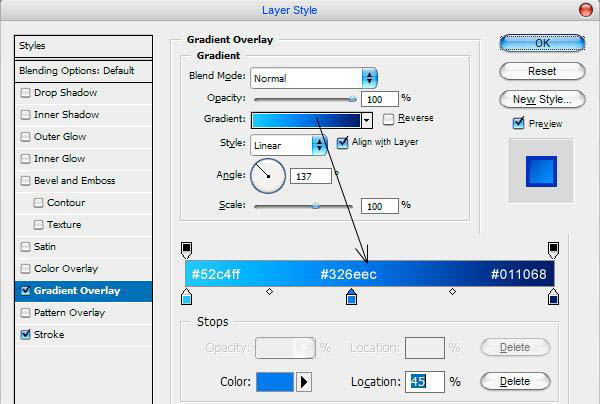Click the Reset button
600x404 pixels.
[x=542, y=71]
